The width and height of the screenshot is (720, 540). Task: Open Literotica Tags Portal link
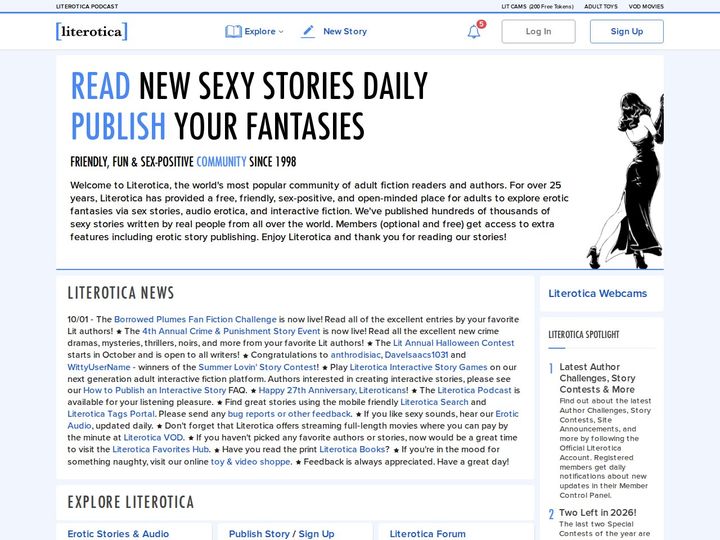(x=111, y=414)
